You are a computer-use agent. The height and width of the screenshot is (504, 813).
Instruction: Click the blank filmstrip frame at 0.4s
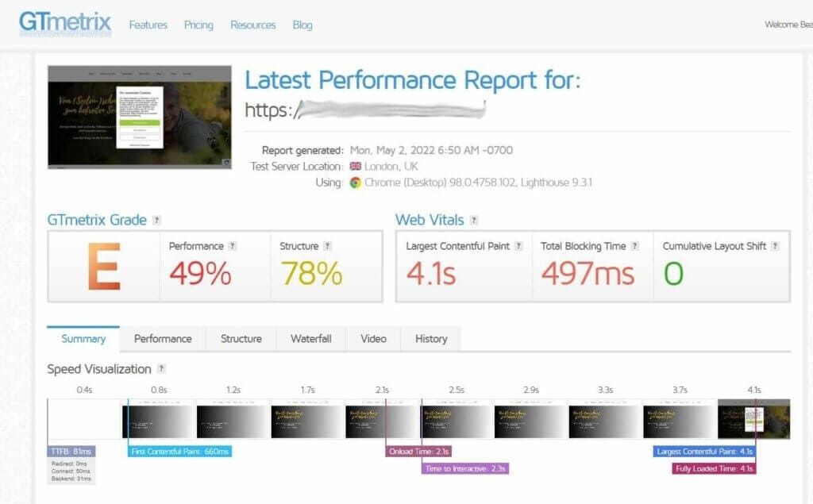point(84,419)
